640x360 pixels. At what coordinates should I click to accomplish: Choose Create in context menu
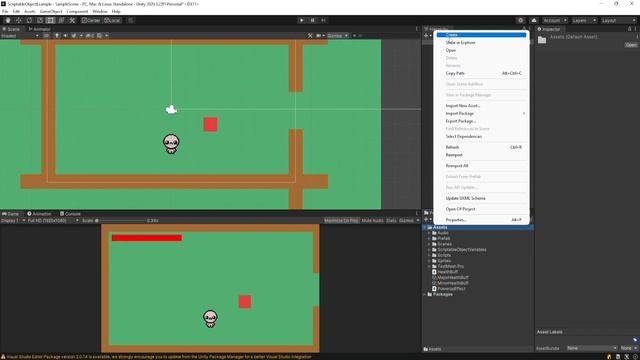point(481,35)
